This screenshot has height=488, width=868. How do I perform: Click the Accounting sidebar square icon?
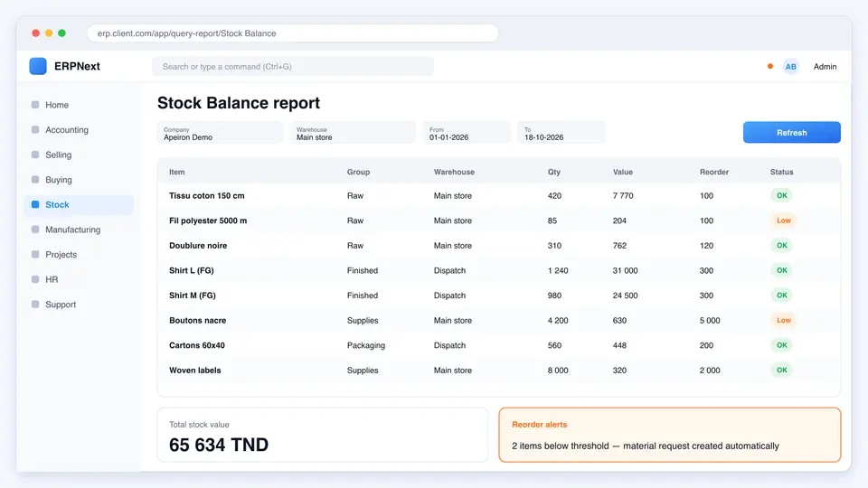tap(35, 129)
